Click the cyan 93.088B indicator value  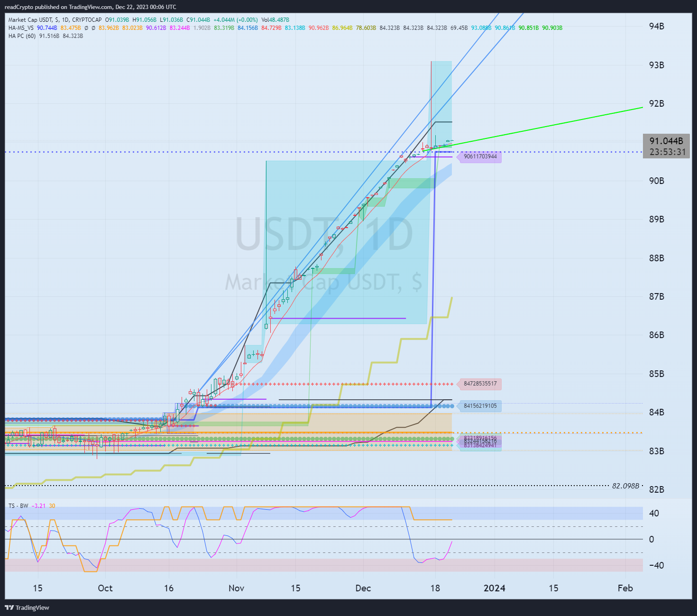(481, 28)
